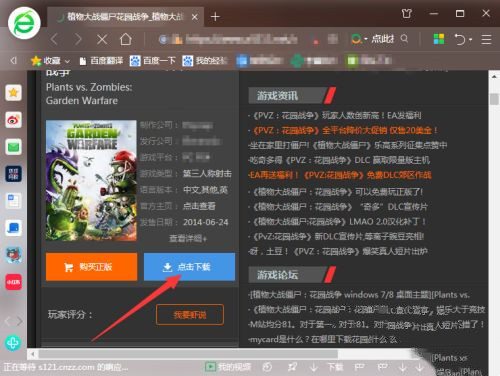Open the browser skin shirt icon
Viewport: 500px width, 376px height.
[407, 14]
